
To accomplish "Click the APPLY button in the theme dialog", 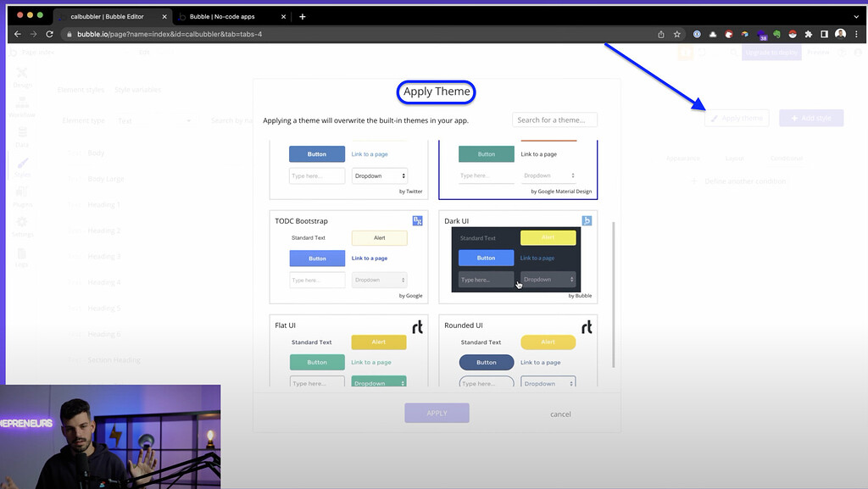I will pyautogui.click(x=437, y=413).
